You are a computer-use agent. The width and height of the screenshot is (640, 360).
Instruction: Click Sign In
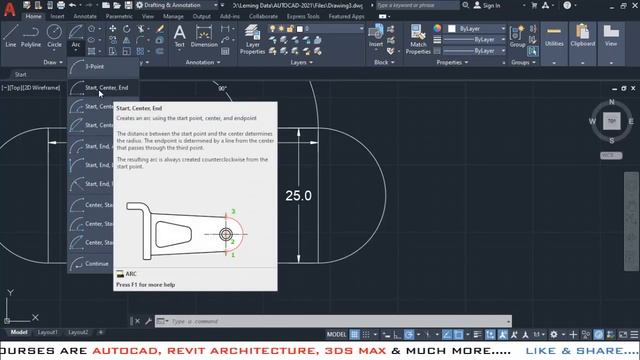click(x=487, y=6)
